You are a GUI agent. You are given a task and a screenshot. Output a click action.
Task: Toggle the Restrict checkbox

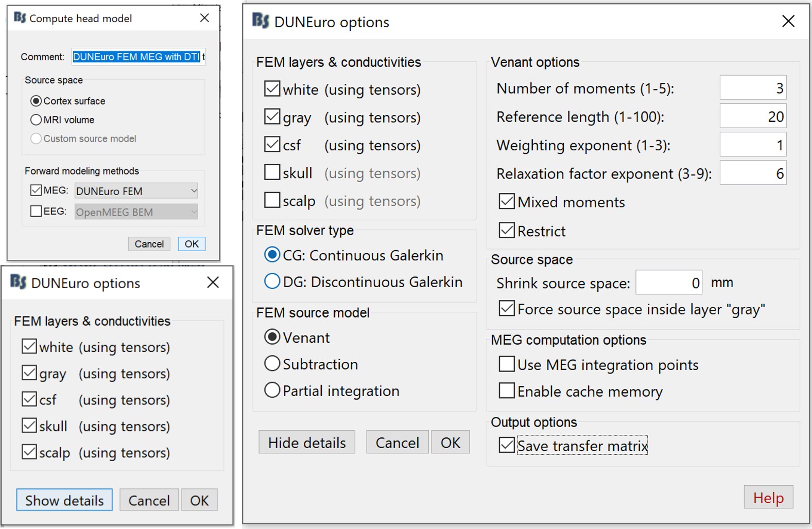pos(507,230)
